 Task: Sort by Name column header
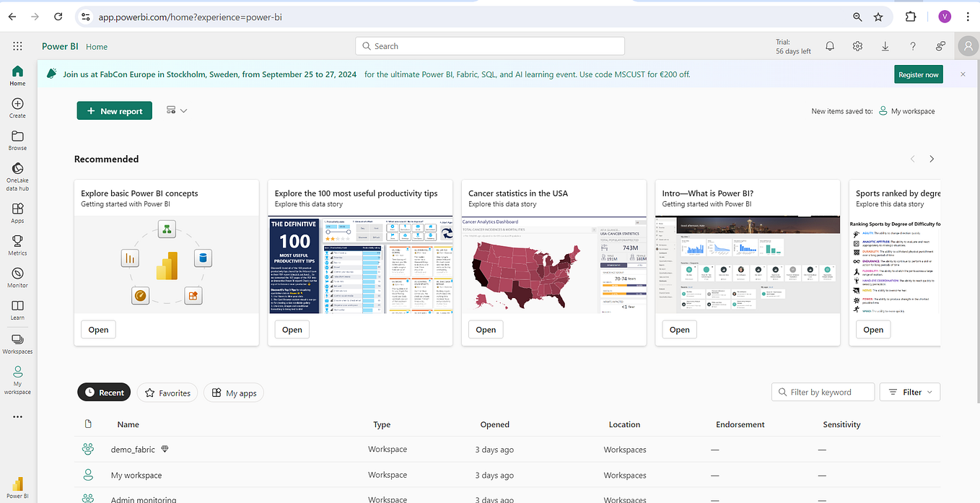pos(128,424)
